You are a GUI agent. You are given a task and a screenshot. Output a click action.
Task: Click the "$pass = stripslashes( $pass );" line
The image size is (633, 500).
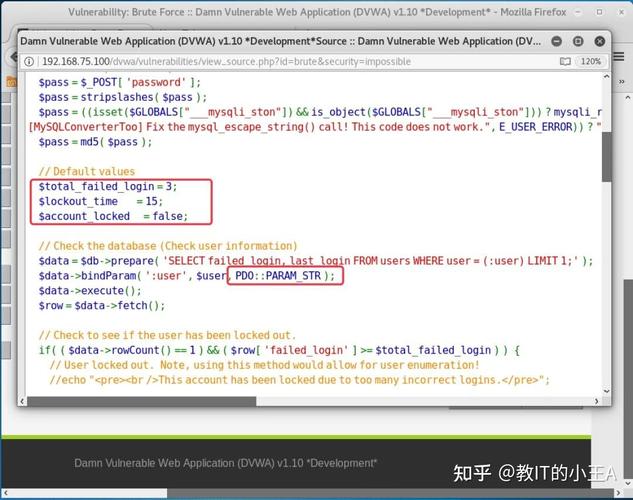pos(123,97)
